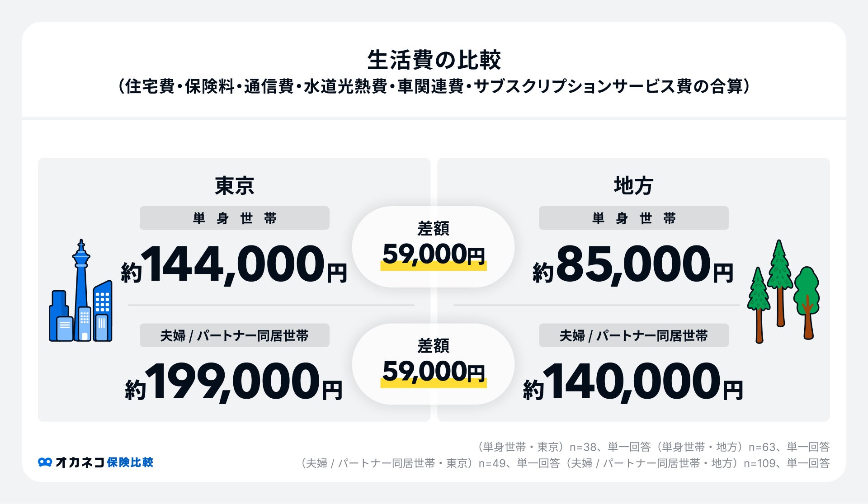Select regional 夫婦/パートナー同居世帯 label
The height and width of the screenshot is (504, 868).
[633, 335]
